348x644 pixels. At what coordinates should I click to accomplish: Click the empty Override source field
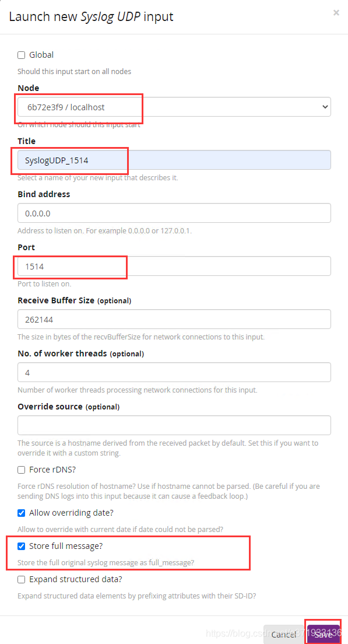(175, 425)
